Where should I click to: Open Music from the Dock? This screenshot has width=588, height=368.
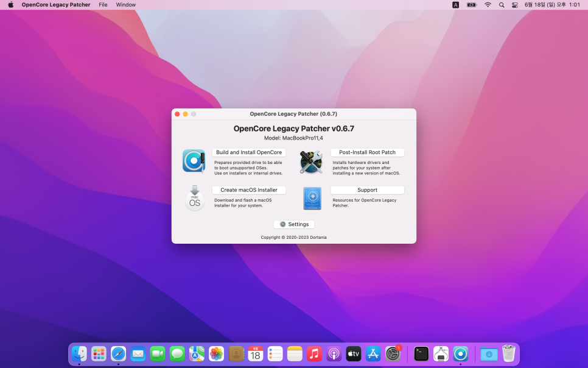point(314,354)
